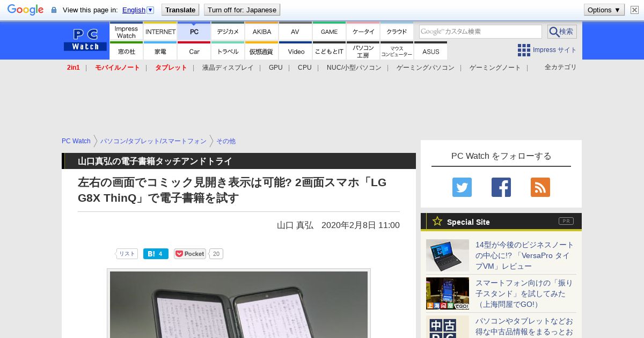Open the 全カテゴリ link
Viewport: 644px width, 338px height.
click(561, 67)
